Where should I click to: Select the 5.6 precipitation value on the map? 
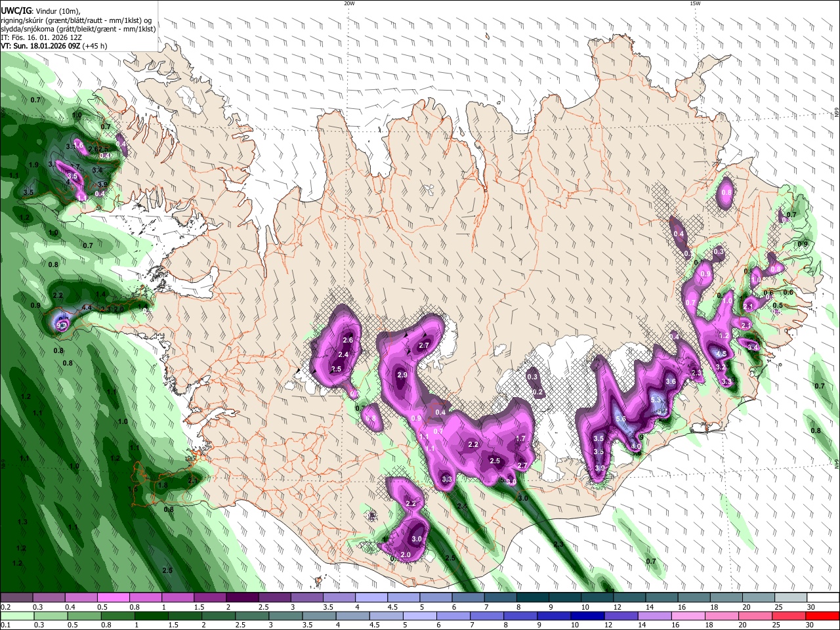click(x=621, y=419)
